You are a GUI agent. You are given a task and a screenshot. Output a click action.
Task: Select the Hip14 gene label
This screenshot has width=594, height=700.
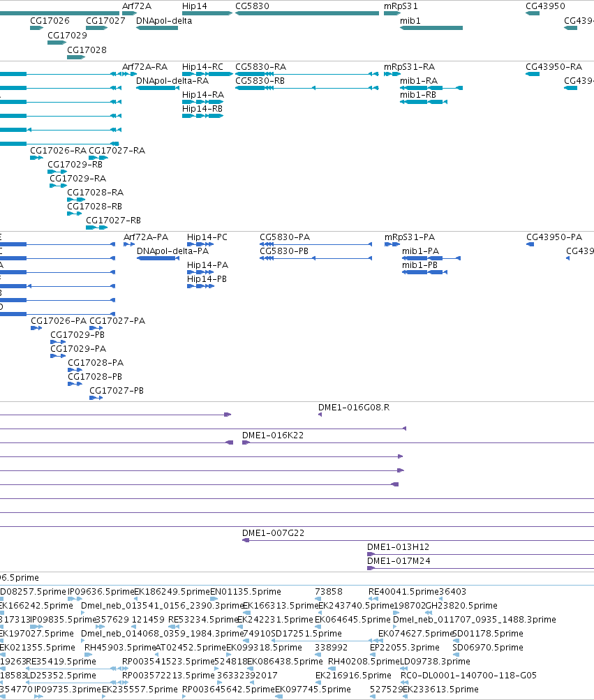[194, 6]
